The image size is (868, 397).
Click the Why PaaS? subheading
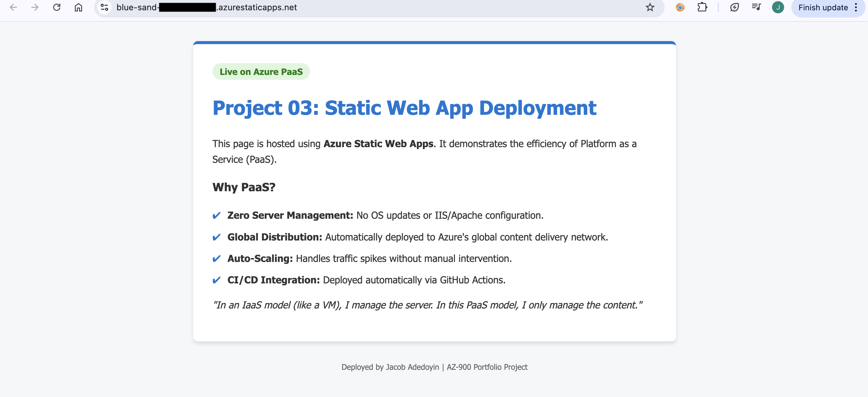click(244, 187)
